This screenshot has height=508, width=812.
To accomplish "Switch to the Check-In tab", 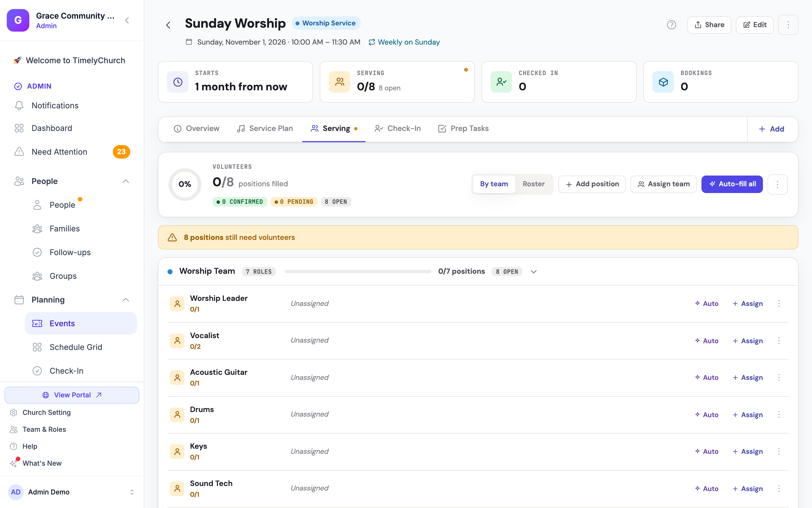I will pos(398,129).
